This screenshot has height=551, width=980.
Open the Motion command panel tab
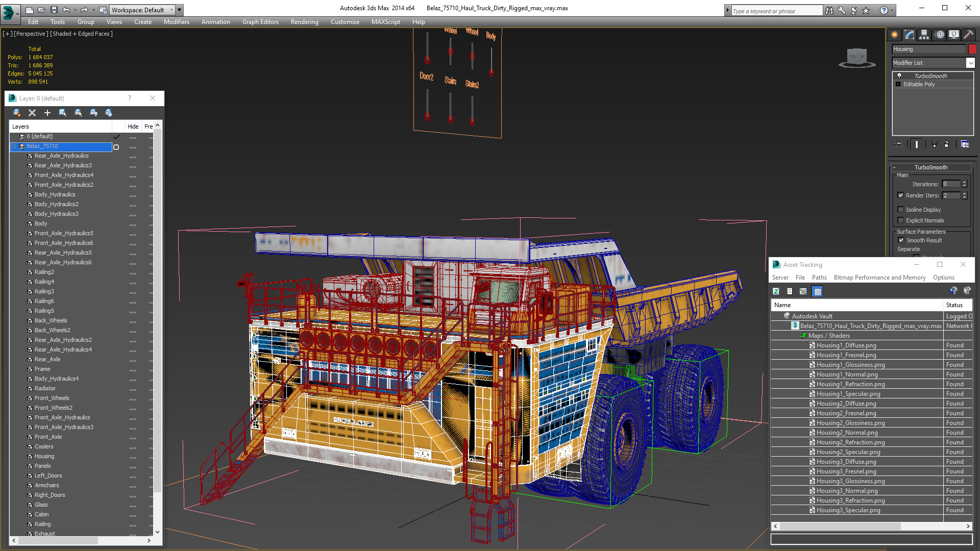[x=940, y=35]
